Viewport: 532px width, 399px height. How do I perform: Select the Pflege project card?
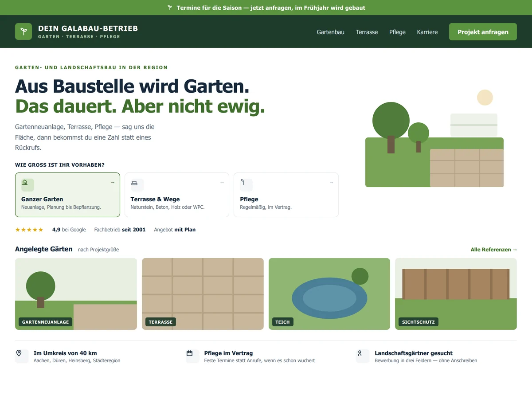[x=286, y=195]
